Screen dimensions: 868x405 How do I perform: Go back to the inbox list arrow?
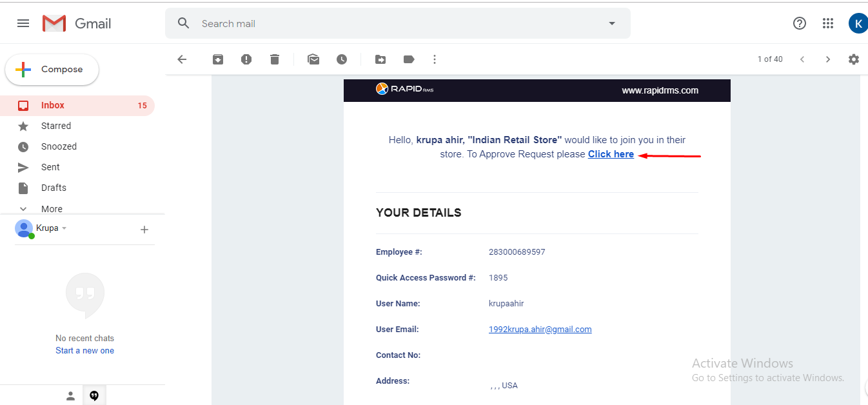[x=182, y=59]
